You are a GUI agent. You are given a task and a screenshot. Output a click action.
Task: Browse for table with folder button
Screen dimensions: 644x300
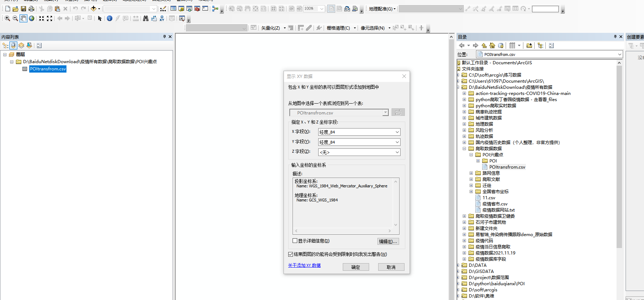(x=398, y=113)
